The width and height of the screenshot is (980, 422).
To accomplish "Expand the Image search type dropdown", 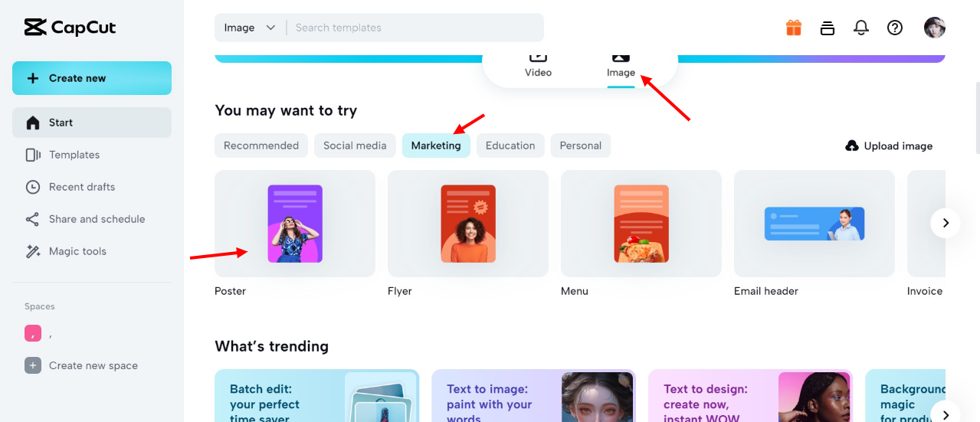I will pyautogui.click(x=250, y=28).
